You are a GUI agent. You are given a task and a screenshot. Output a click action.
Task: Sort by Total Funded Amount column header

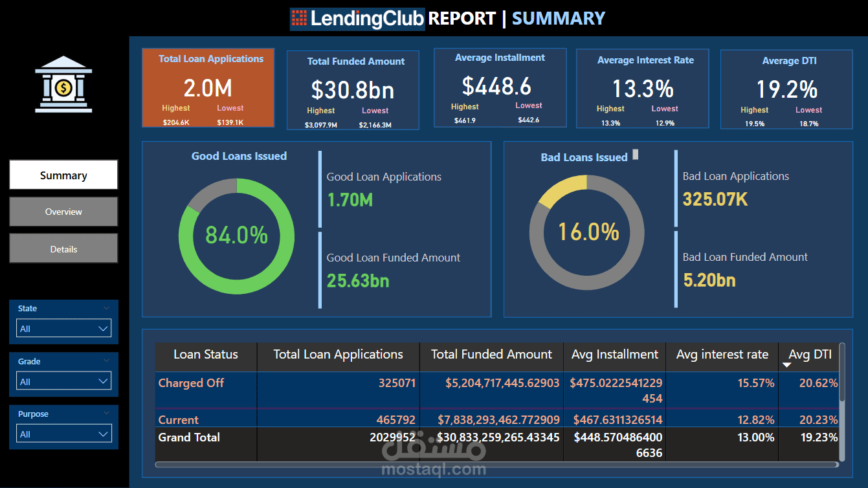[x=491, y=355]
